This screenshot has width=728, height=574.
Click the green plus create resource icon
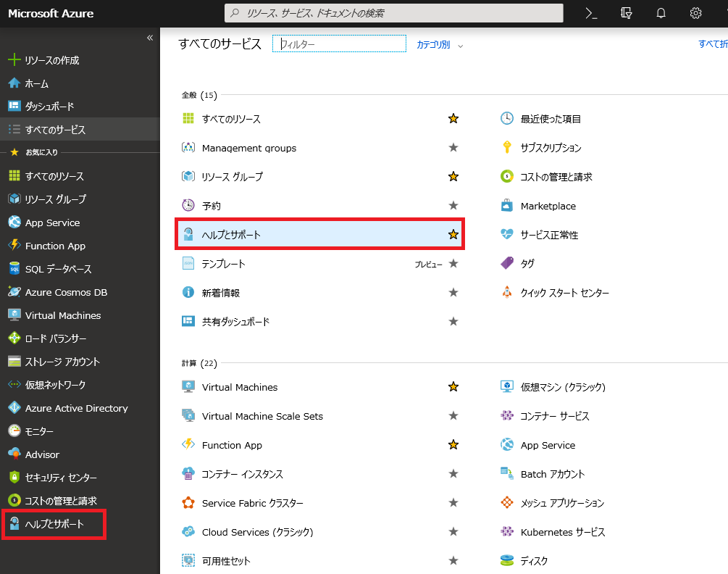14,59
